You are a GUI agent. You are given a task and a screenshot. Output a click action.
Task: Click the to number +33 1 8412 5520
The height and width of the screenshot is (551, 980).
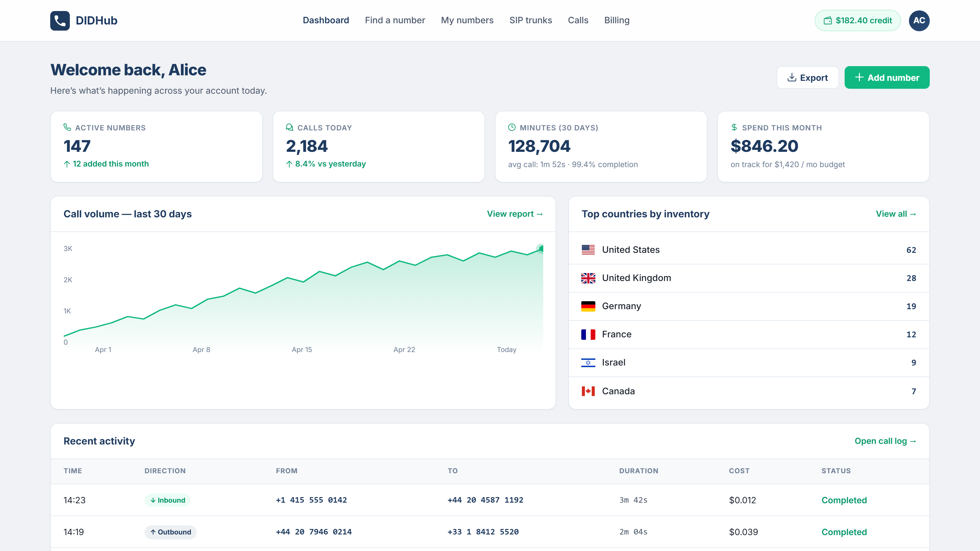tap(483, 532)
